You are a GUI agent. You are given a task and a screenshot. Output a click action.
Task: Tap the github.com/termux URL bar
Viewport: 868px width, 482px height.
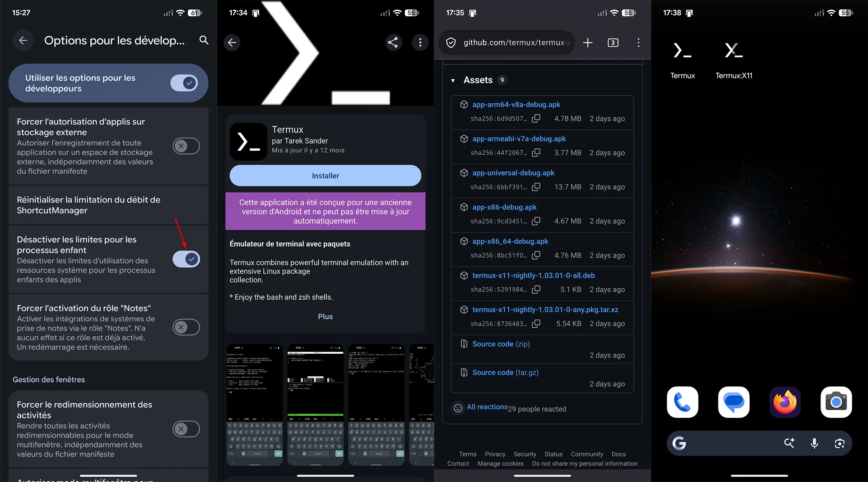(x=506, y=43)
